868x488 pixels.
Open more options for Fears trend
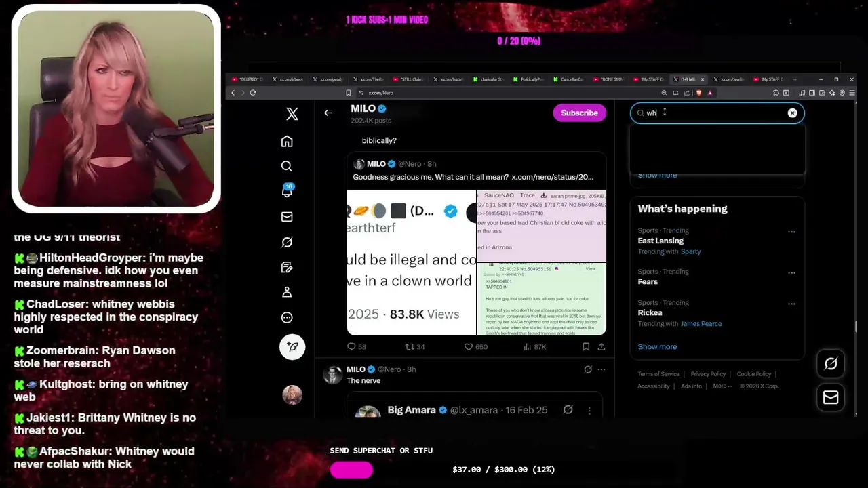791,272
